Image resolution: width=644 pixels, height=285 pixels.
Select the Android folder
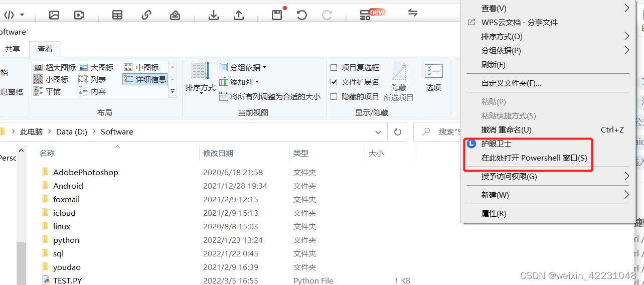(68, 186)
